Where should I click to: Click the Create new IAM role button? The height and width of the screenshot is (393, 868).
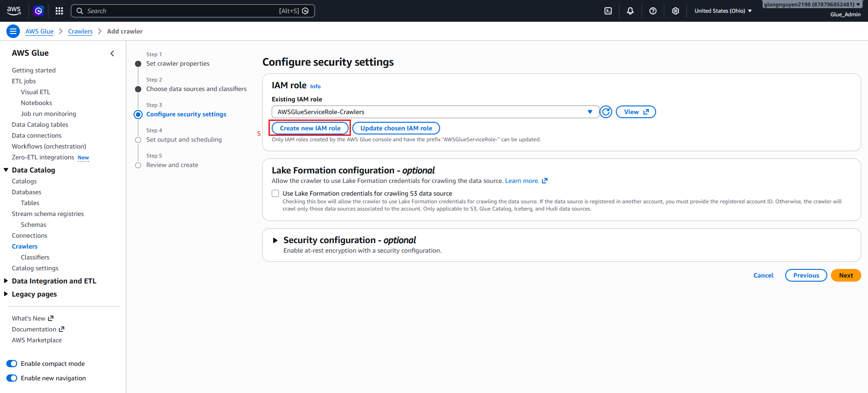310,128
